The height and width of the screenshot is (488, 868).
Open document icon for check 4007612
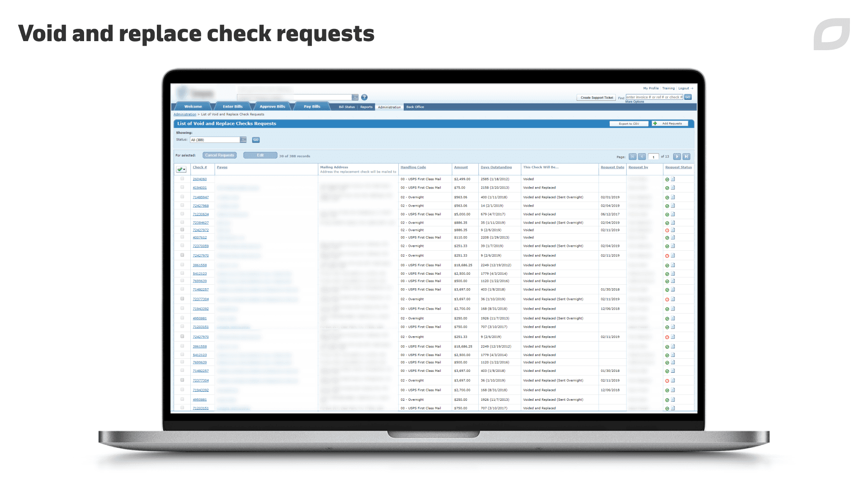[x=673, y=237]
